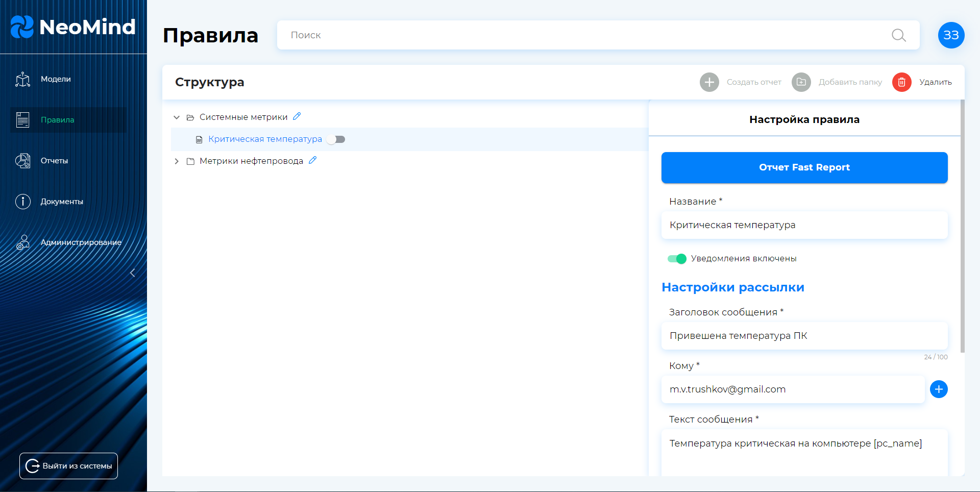The height and width of the screenshot is (492, 980).
Task: Click the Создать отчет label
Action: tap(754, 82)
